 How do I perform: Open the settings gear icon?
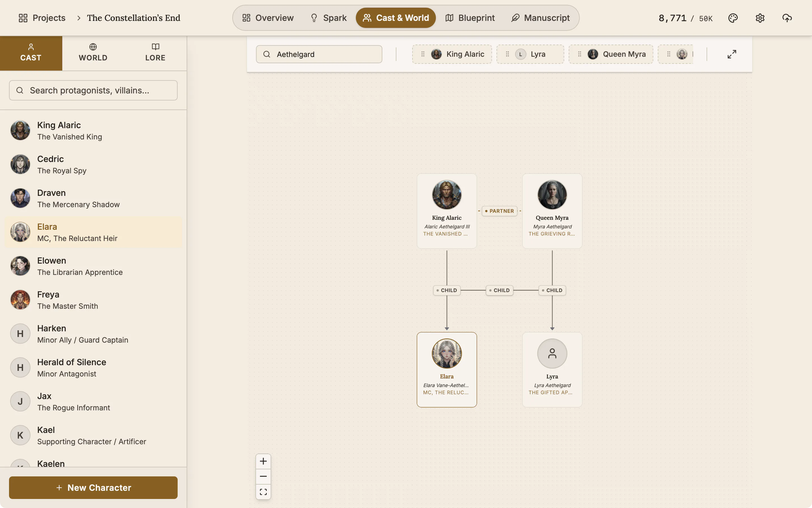coord(760,18)
